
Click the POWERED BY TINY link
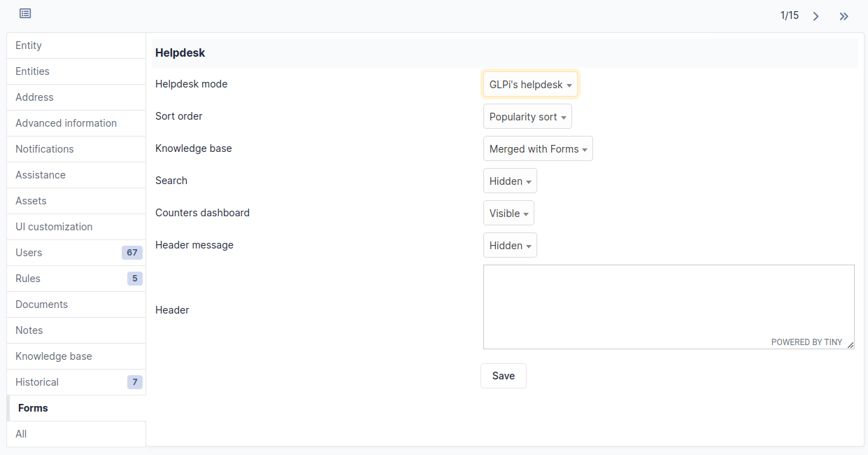click(x=808, y=342)
